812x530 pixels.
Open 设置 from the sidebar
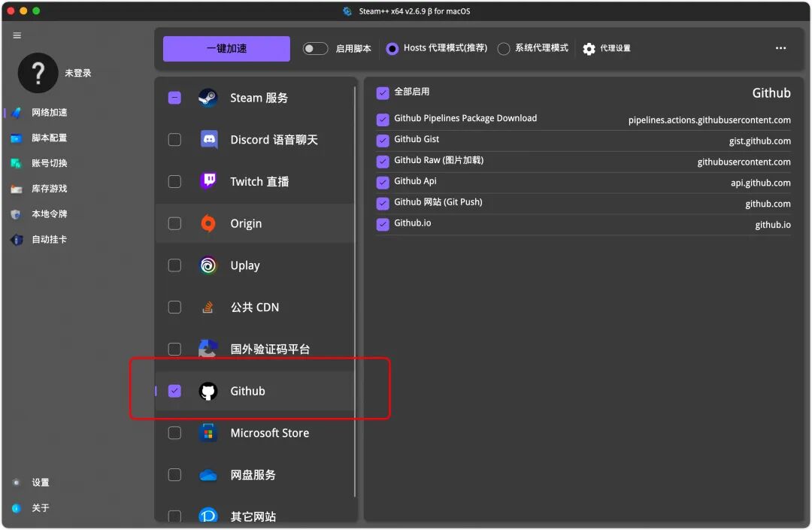click(x=41, y=483)
